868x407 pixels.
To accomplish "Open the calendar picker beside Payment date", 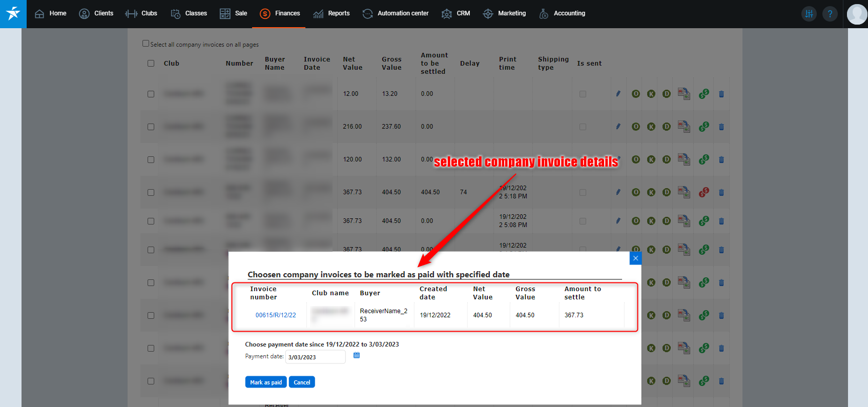I will [357, 355].
